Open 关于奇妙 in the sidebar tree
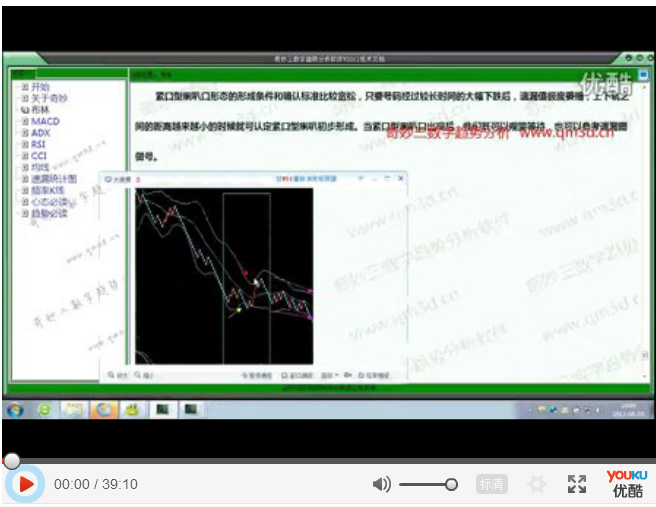 tap(47, 98)
